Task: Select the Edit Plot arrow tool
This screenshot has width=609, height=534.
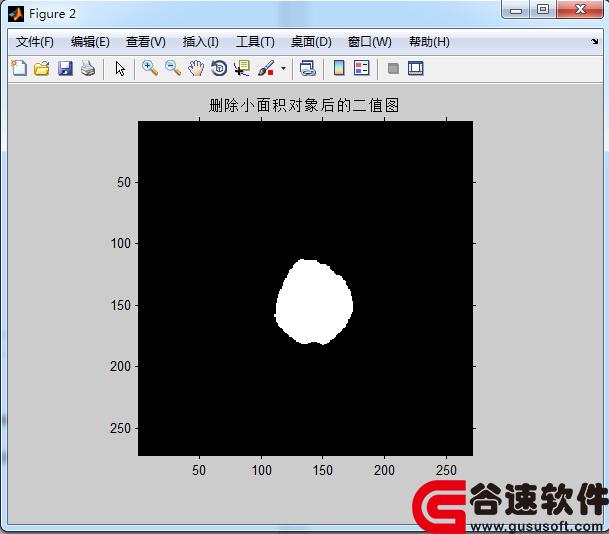Action: click(x=120, y=69)
